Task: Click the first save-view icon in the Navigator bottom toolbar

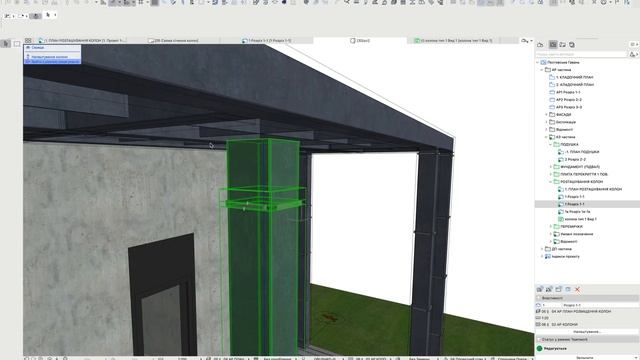Action: (x=540, y=289)
